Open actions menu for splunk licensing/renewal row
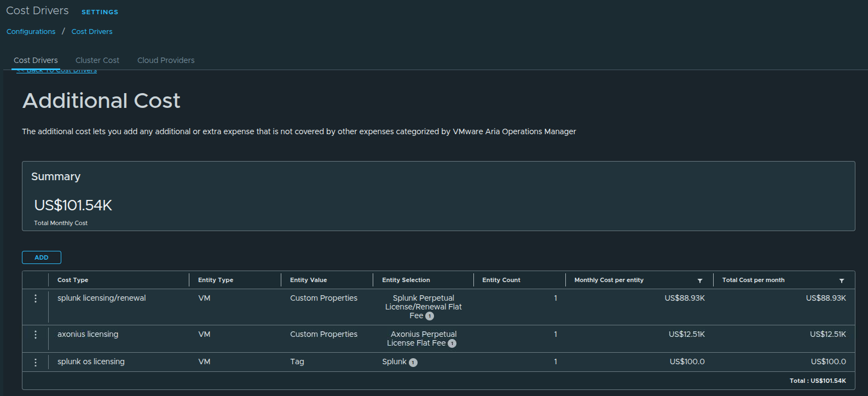Screen dimensions: 868x396 (x=36, y=299)
